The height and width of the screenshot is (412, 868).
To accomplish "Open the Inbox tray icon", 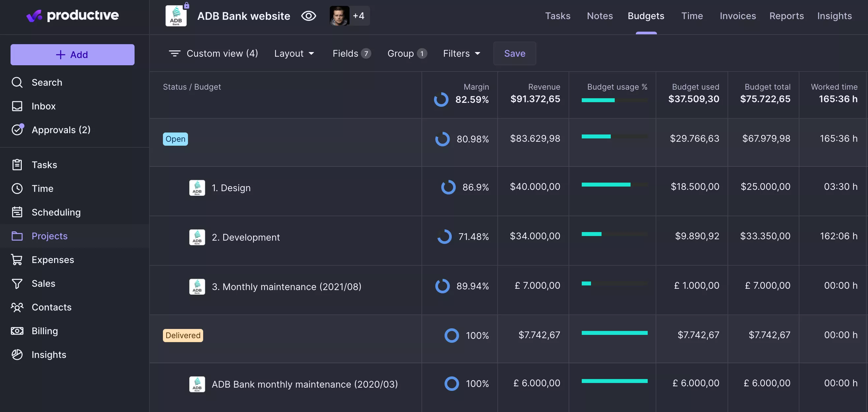I will (17, 106).
